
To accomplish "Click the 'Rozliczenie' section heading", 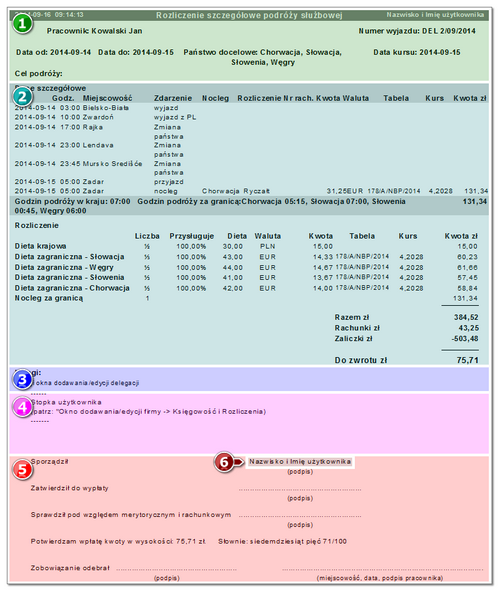I will 37,225.
